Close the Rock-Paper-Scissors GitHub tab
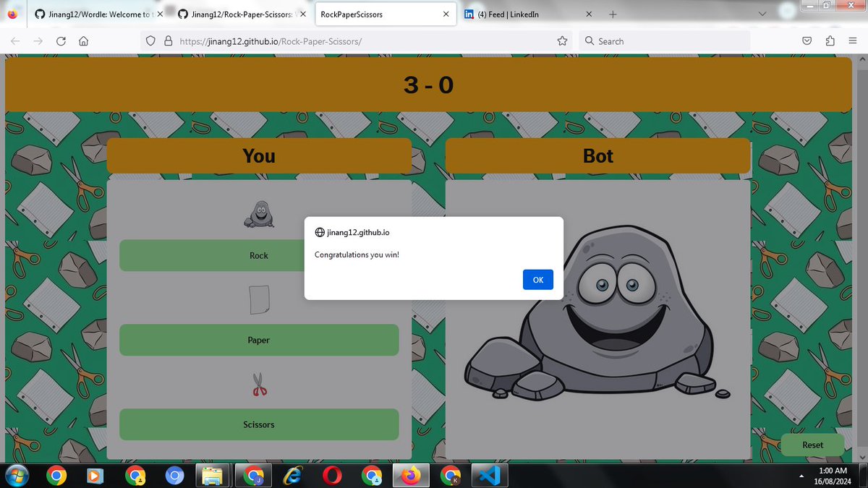The width and height of the screenshot is (868, 488). [302, 14]
